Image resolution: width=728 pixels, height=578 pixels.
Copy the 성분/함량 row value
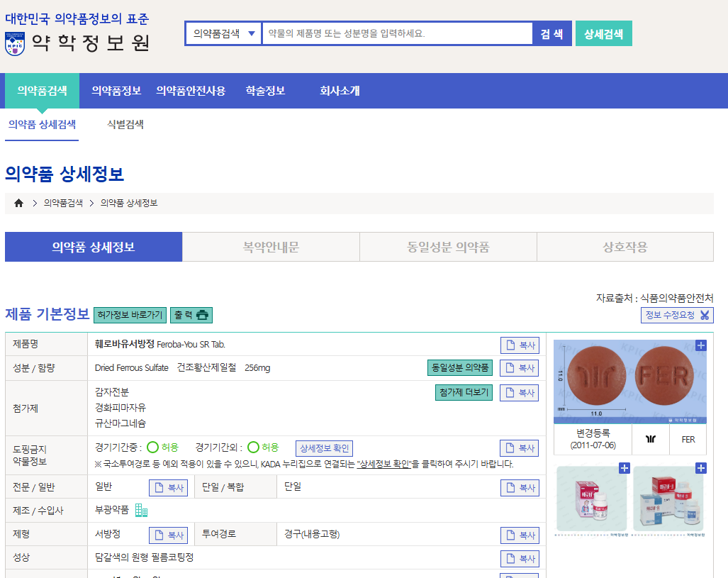coord(520,368)
